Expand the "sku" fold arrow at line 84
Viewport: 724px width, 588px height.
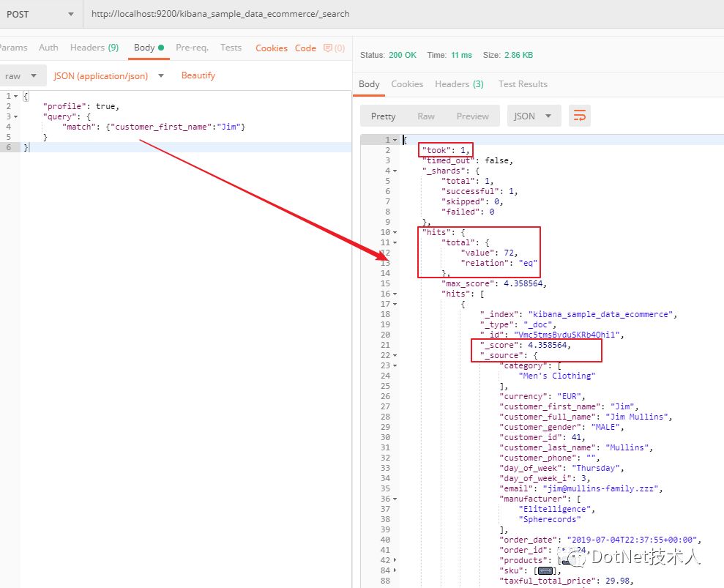point(395,570)
